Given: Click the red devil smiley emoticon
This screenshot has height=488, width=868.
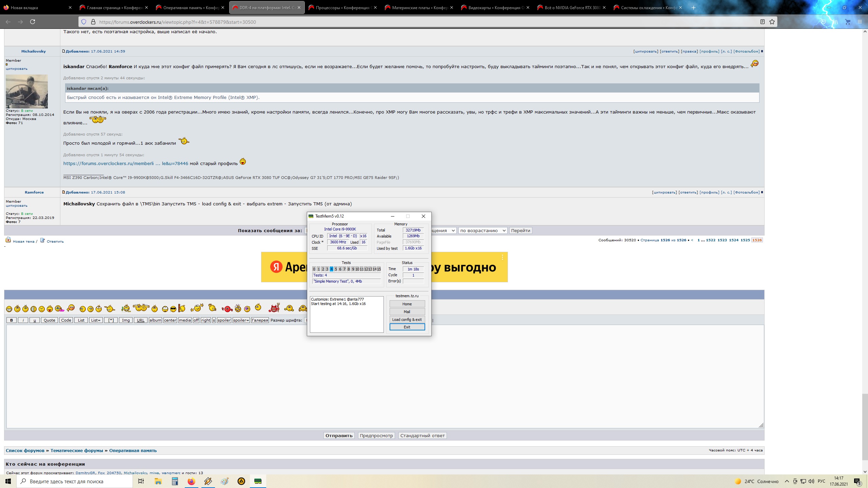Looking at the screenshot, I should pos(274,308).
